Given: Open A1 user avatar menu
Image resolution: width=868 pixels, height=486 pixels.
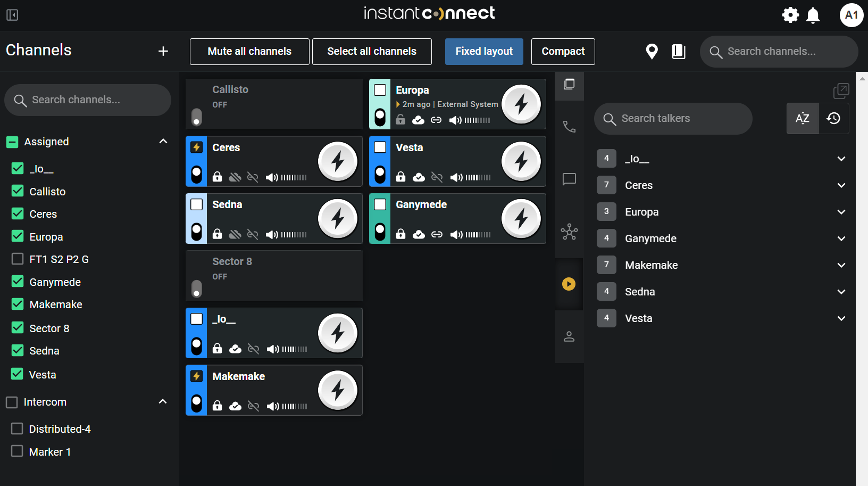Looking at the screenshot, I should (852, 15).
